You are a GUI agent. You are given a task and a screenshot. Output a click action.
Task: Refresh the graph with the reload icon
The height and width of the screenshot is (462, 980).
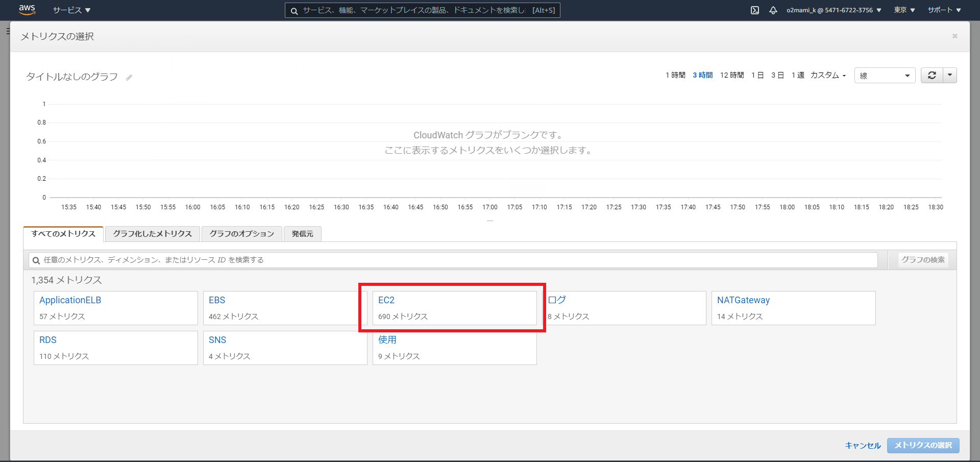click(932, 76)
